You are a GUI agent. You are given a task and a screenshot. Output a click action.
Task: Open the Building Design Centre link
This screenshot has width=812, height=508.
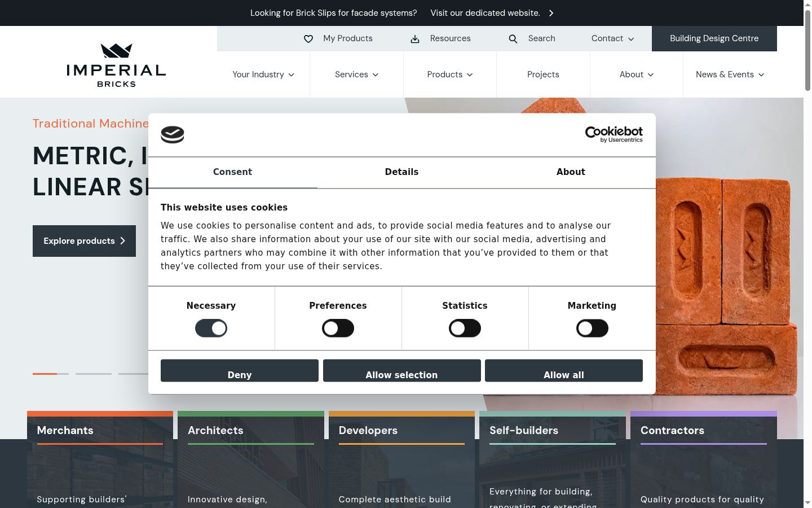714,38
